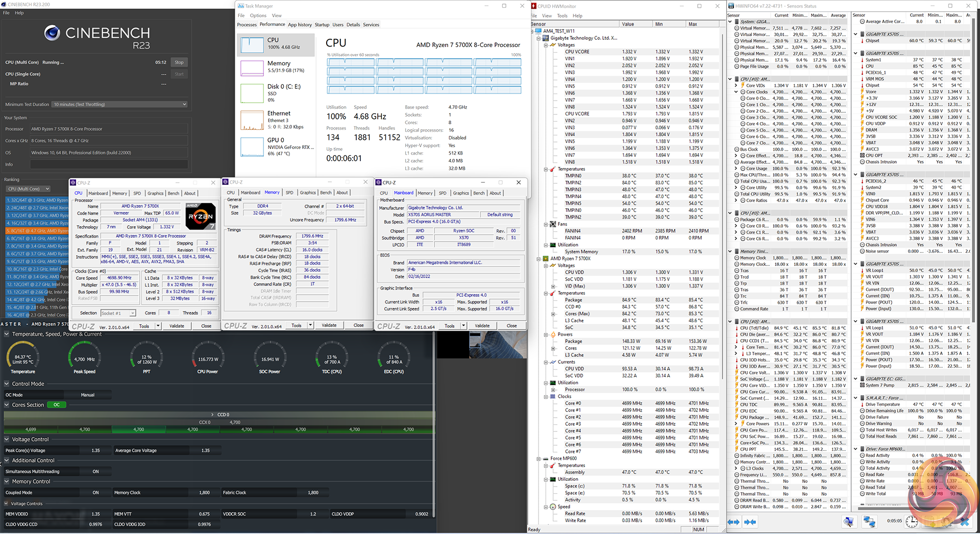The image size is (980, 534).
Task: Collapse the Voltage Control section
Action: click(x=7, y=439)
